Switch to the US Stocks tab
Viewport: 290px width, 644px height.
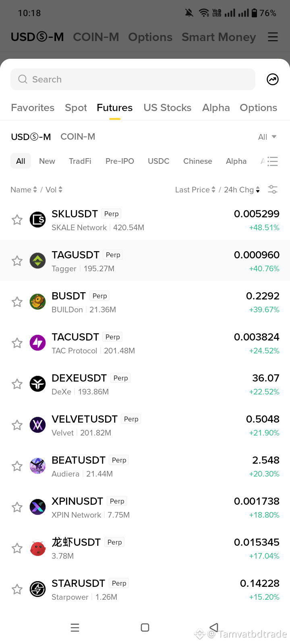(x=168, y=107)
